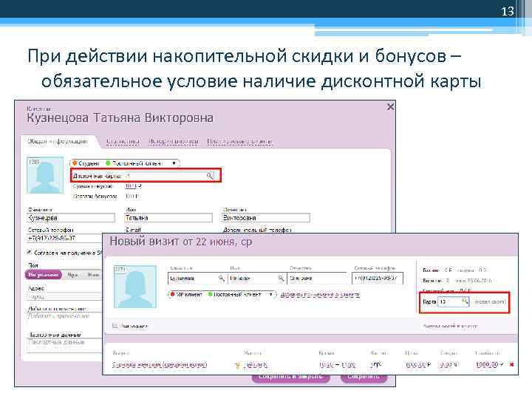The height and width of the screenshot is (399, 532).
Task: Edit the surname field Кузнецова
Action: 71,218
